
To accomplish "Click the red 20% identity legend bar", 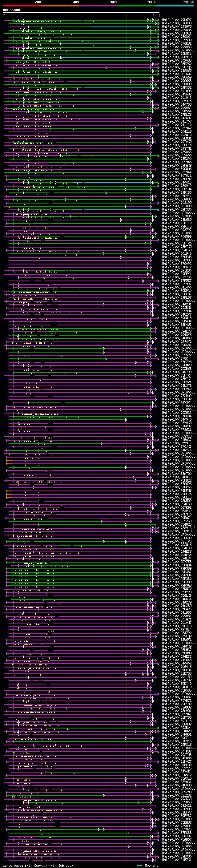I will point(22,6).
